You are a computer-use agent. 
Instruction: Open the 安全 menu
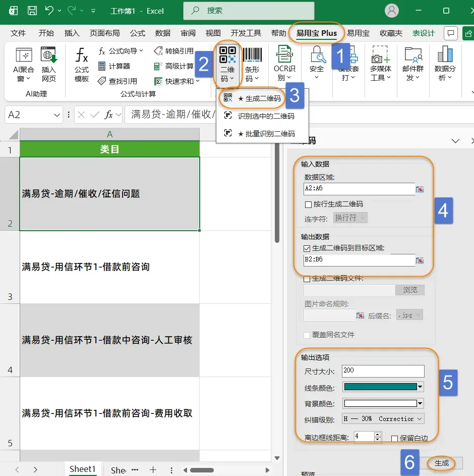coord(317,63)
